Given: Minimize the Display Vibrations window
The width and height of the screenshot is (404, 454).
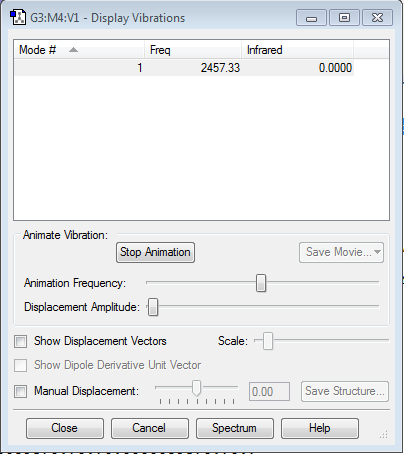Looking at the screenshot, I should [311, 18].
